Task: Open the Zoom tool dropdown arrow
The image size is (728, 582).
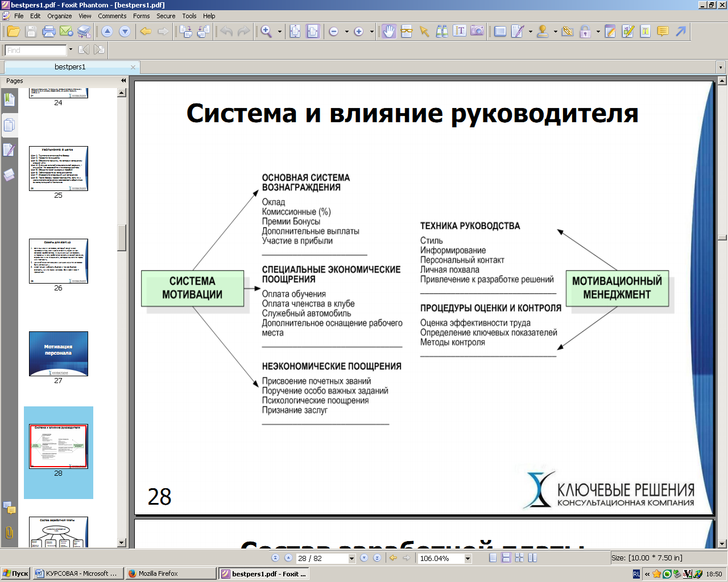Action: 280,32
